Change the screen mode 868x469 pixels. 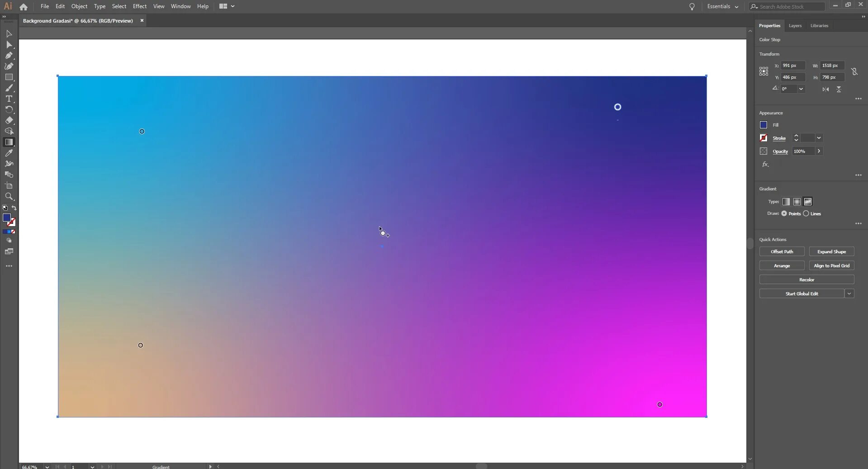(x=9, y=251)
